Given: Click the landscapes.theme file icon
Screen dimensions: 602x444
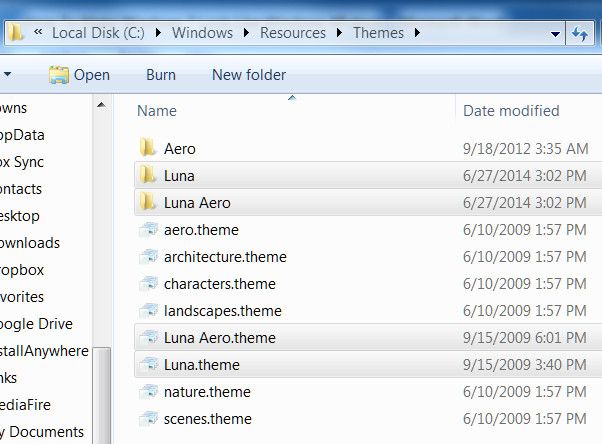Looking at the screenshot, I should (149, 310).
